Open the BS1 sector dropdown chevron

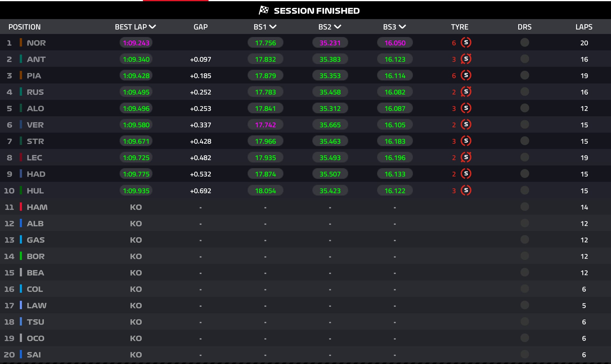point(273,27)
